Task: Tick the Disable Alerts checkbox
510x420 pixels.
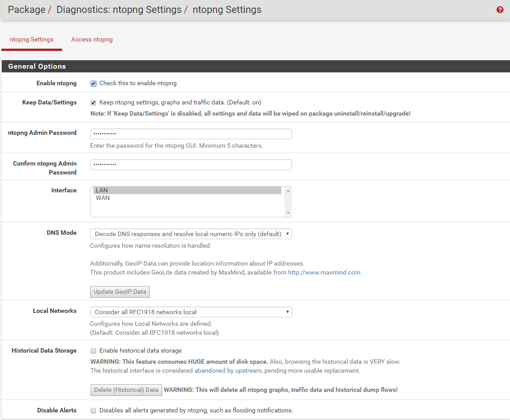Action: click(93, 411)
